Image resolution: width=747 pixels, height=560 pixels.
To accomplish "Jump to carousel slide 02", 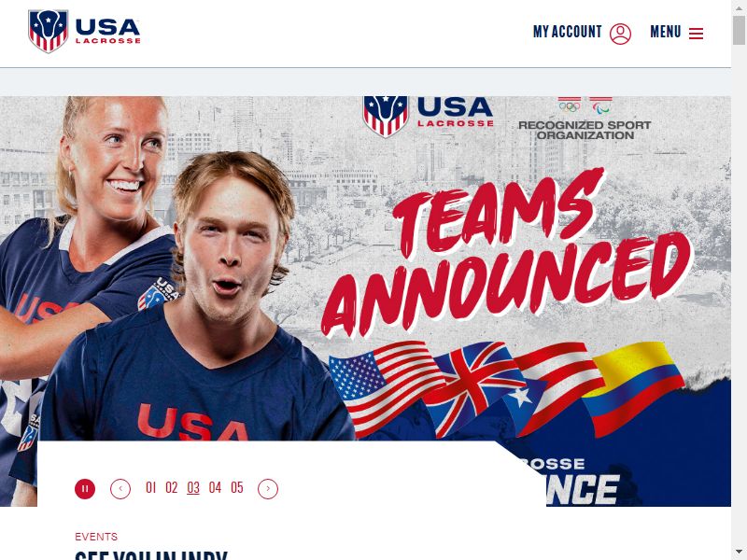I will (172, 487).
